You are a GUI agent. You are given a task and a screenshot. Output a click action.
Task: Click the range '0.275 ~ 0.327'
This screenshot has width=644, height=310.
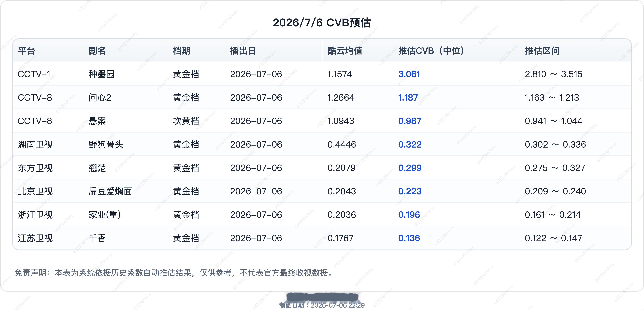555,168
